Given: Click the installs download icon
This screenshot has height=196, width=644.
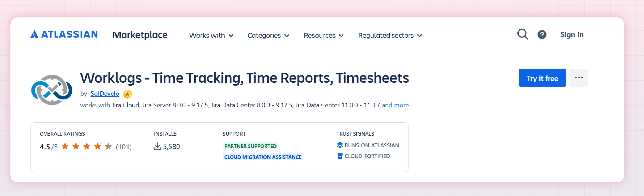Looking at the screenshot, I should [x=157, y=146].
